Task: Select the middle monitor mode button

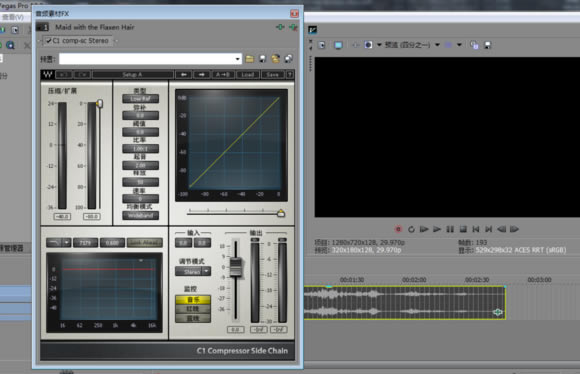Action: click(193, 309)
